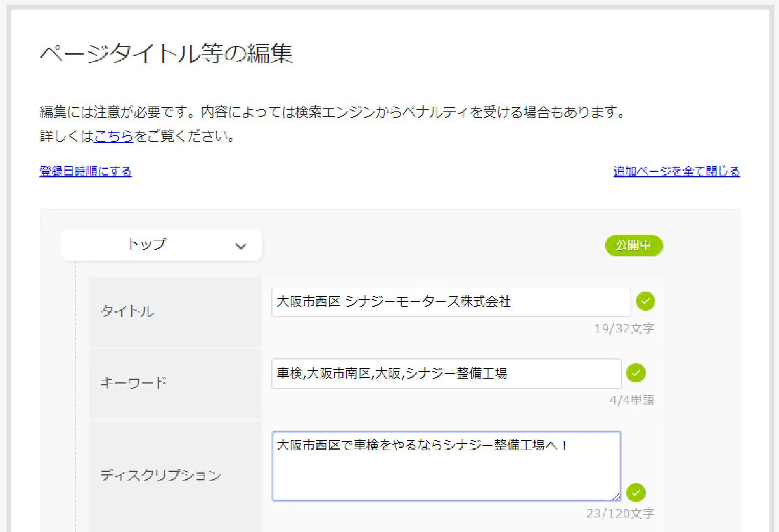The width and height of the screenshot is (779, 532).
Task: Click the ディスクリプション row label
Action: coord(161,475)
